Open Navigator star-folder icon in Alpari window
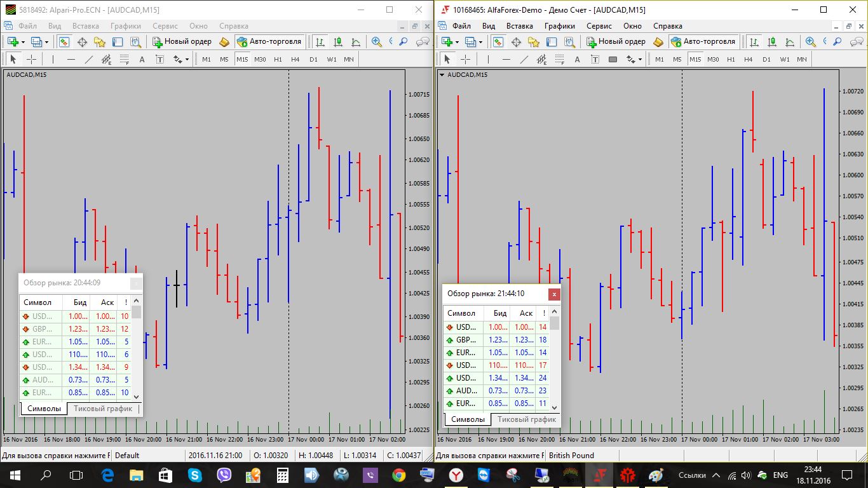Image resolution: width=868 pixels, height=488 pixels. [100, 42]
